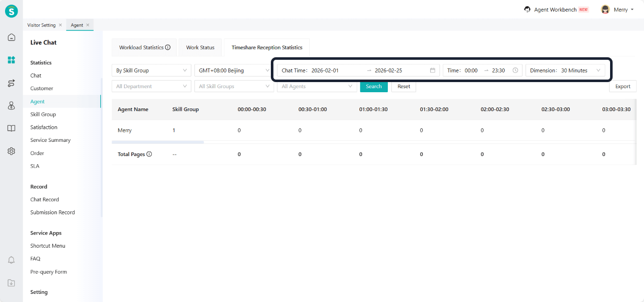
Task: Open the GMT+08:00 Beijing timezone dropdown
Action: pos(233,70)
